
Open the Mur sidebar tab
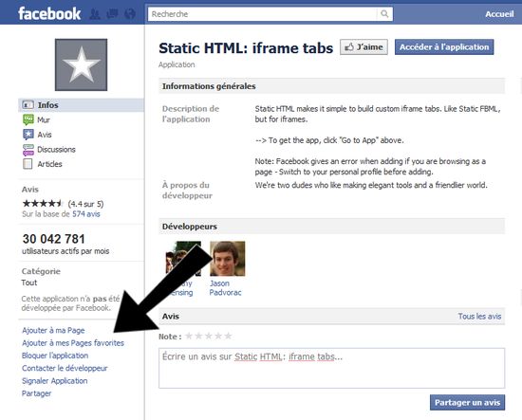point(44,119)
